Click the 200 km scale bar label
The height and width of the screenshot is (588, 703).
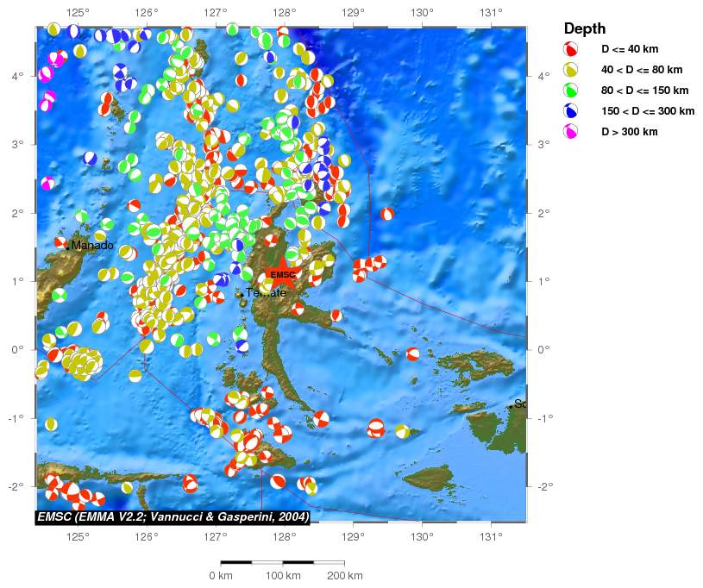[345, 575]
